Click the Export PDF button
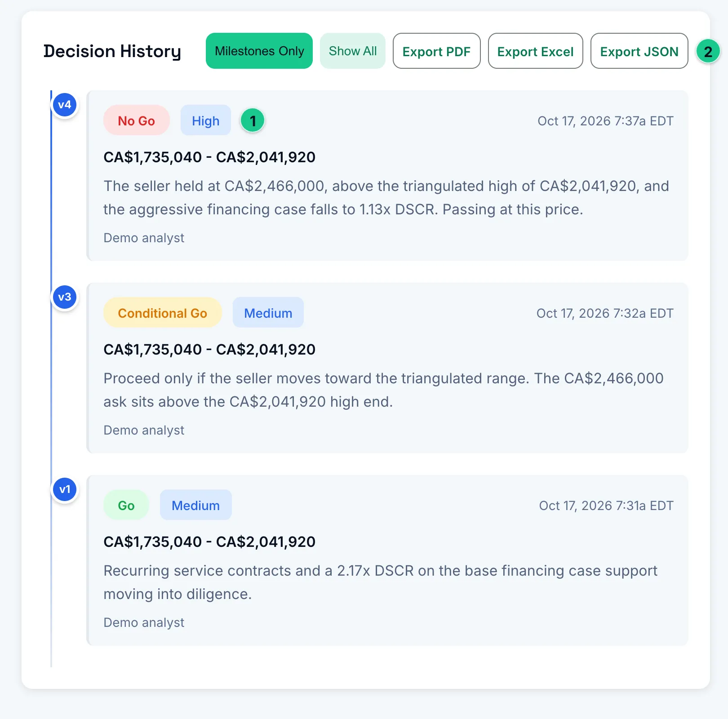Viewport: 728px width, 719px height. coord(437,51)
